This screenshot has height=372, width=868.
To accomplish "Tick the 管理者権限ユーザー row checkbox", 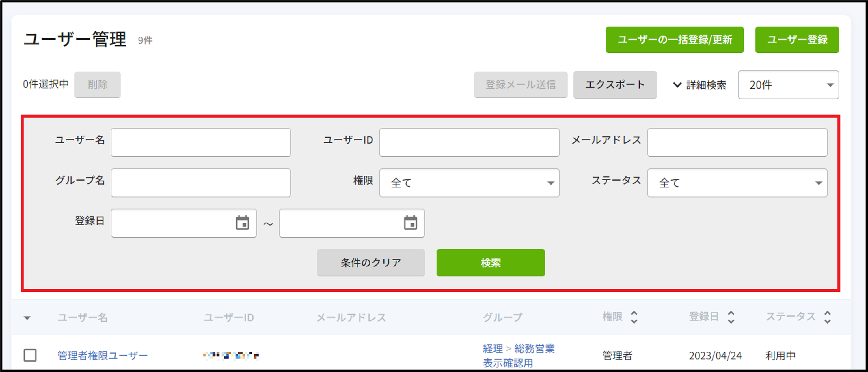I will click(30, 355).
